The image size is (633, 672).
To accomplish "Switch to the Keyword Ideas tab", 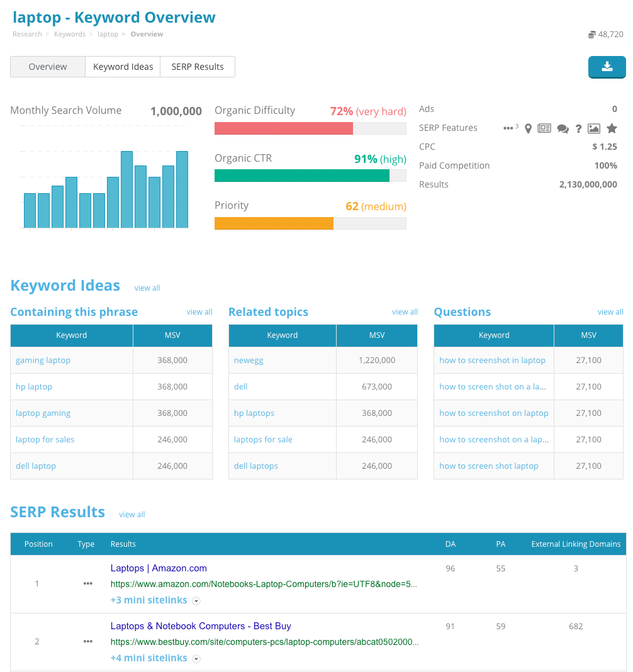I will (122, 66).
